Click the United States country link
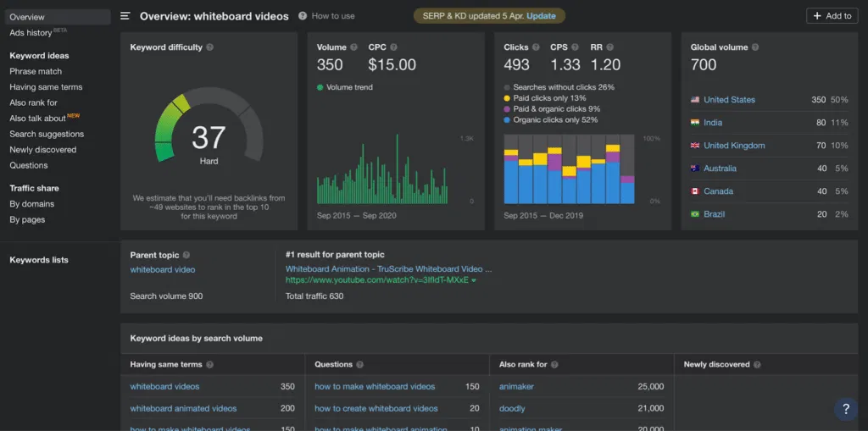Screen dimensions: 868x431 [x=729, y=100]
